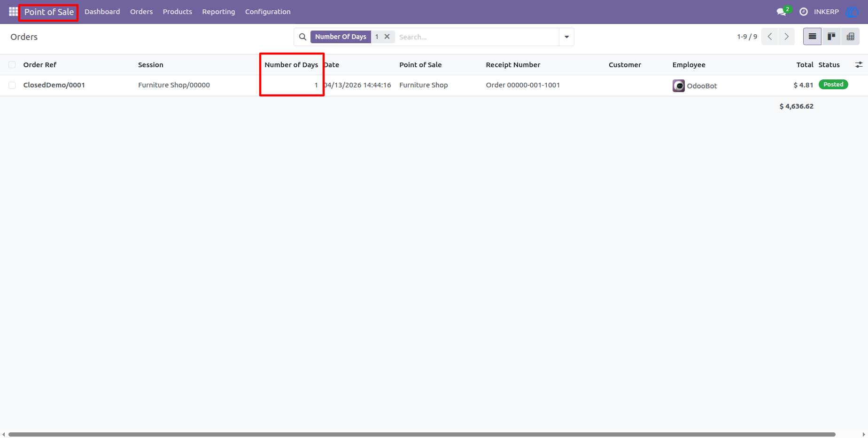Open the Reporting menu

click(x=218, y=12)
